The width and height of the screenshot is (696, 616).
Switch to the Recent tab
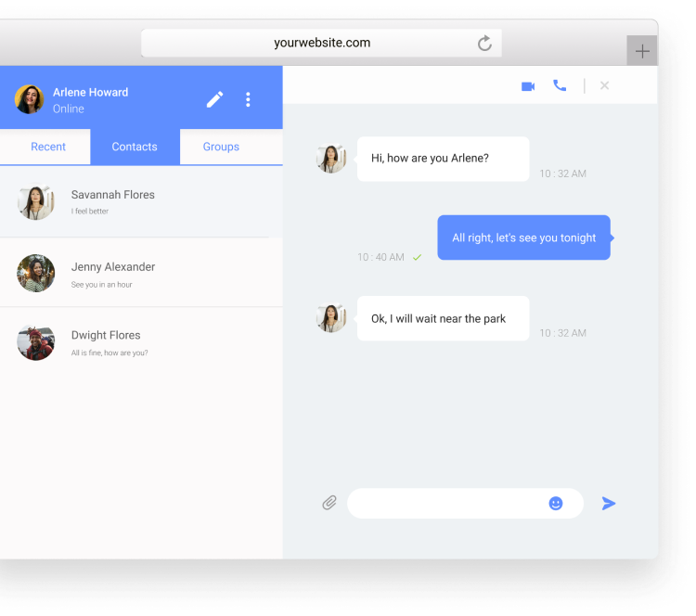tap(48, 147)
